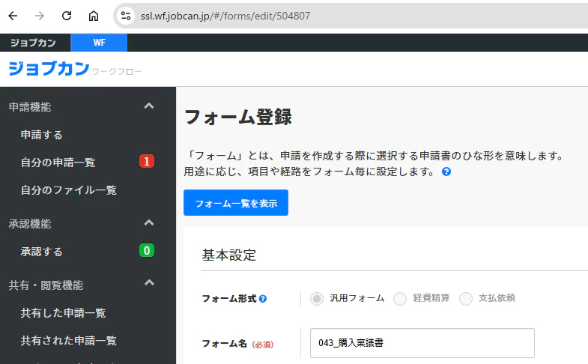Click the 申請機能 section header

point(30,107)
